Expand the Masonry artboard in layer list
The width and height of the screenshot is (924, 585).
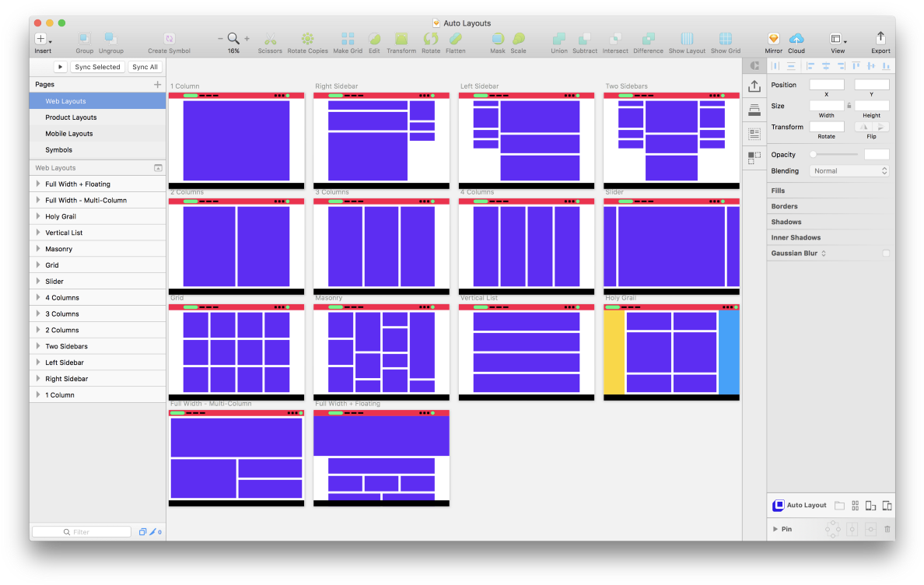pos(38,249)
